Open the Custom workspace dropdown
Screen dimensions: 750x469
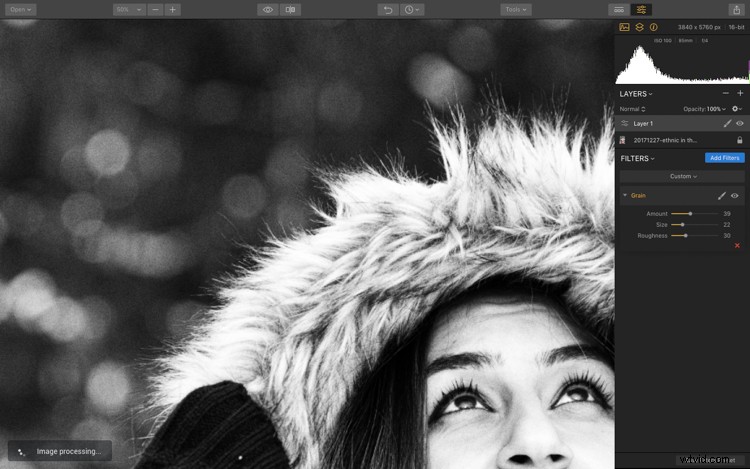click(x=682, y=176)
